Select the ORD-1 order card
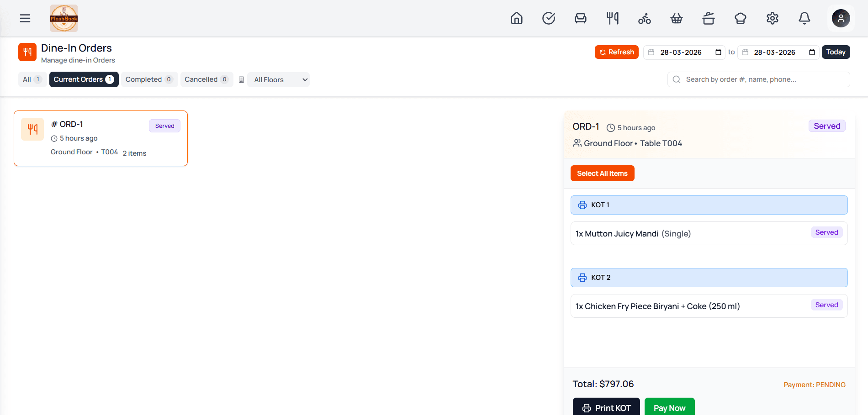 point(101,138)
